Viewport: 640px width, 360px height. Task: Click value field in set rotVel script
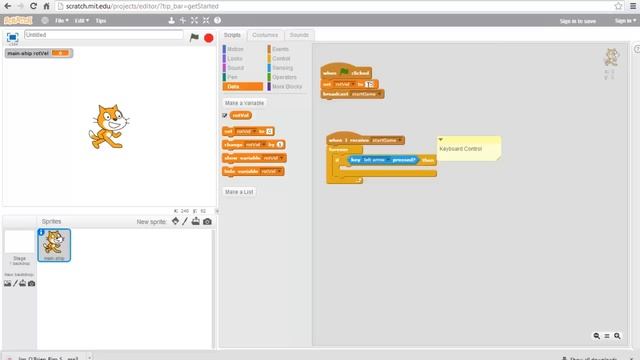(369, 84)
